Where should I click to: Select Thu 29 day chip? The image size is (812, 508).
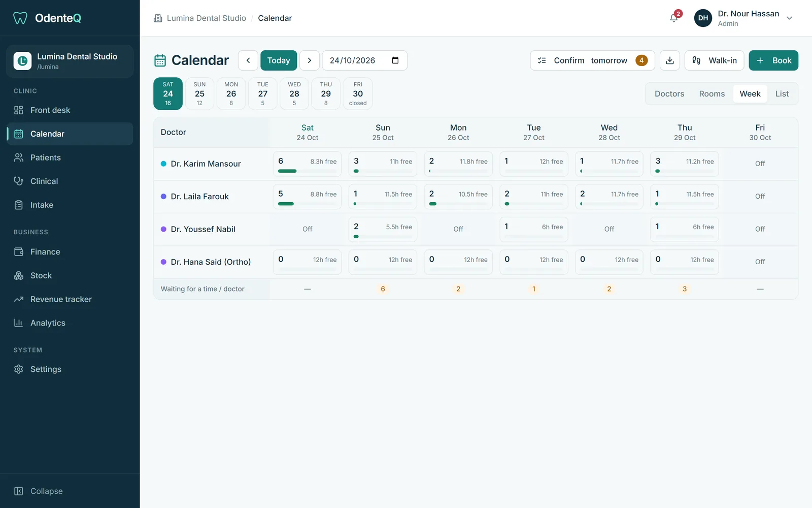326,94
